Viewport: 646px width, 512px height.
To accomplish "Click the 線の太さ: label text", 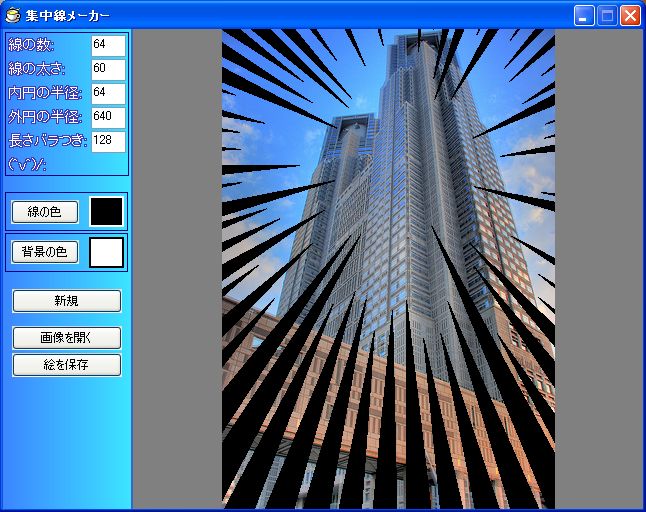I will pyautogui.click(x=37, y=69).
